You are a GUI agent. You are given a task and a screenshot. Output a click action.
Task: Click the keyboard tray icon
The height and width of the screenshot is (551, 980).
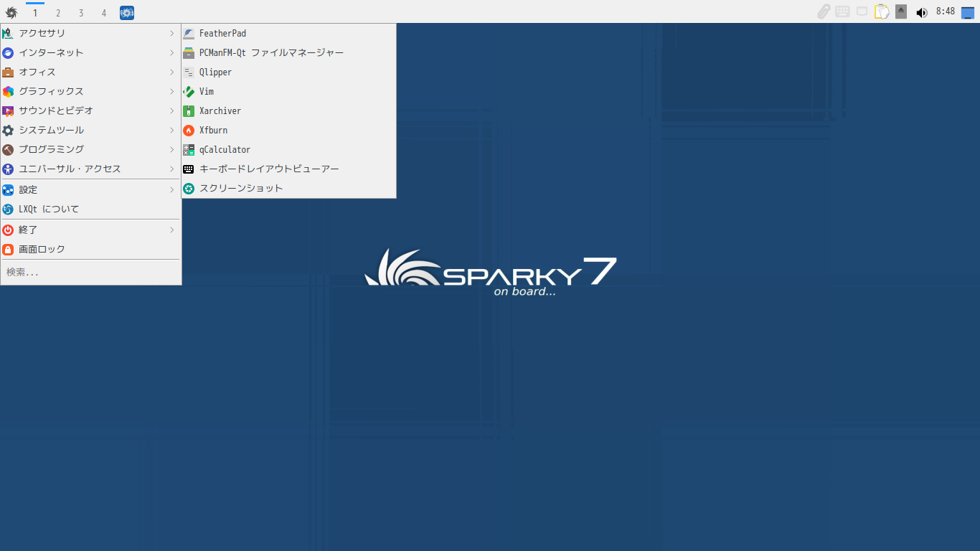click(842, 11)
